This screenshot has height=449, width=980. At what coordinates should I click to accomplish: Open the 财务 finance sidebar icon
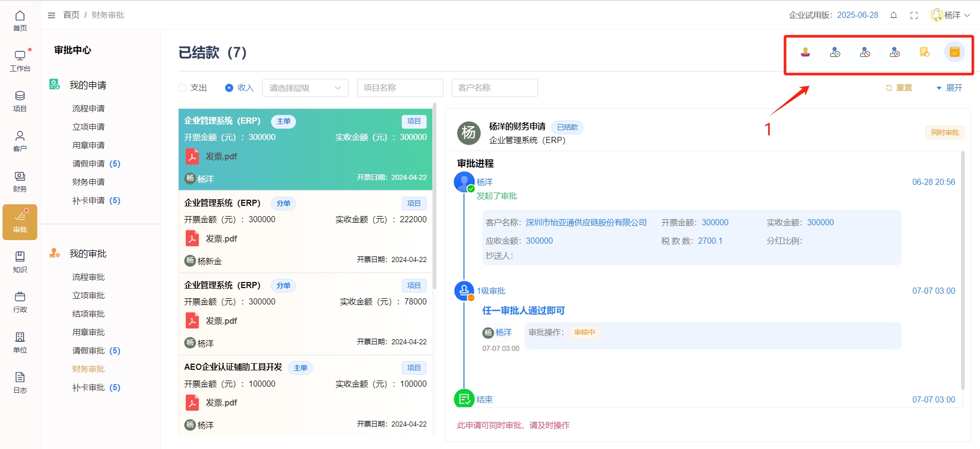[20, 182]
